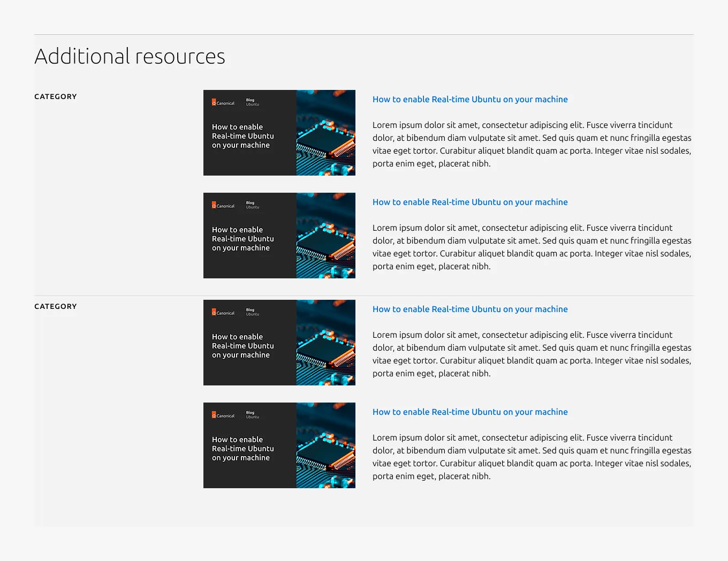Click the second CATEGORY label

pos(56,307)
